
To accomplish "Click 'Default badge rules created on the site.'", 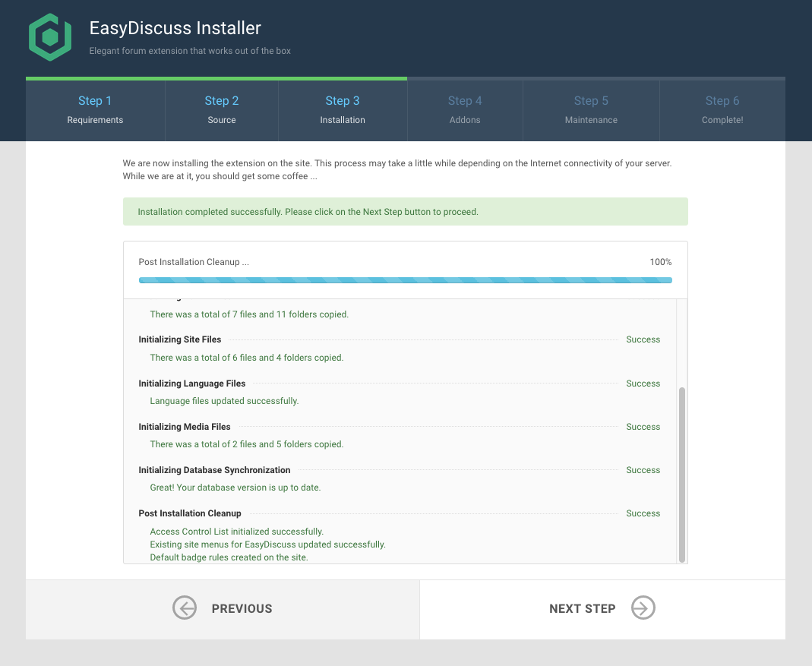I will pos(229,557).
